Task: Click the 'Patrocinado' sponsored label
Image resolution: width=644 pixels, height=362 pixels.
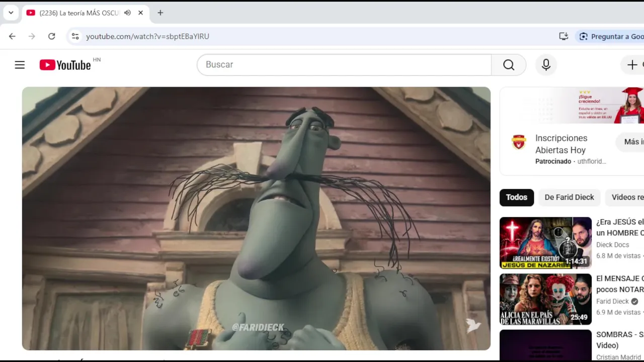Action: tap(553, 161)
